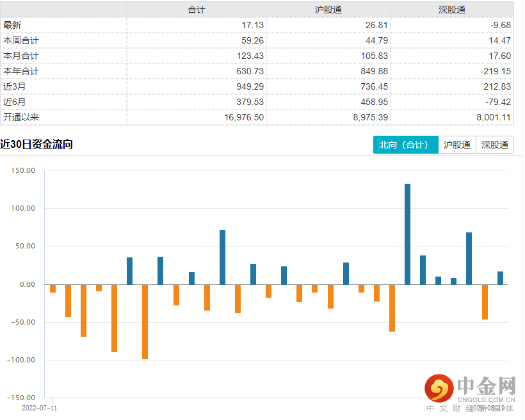Click the last blue bar at right end
The width and height of the screenshot is (525, 420).
pos(500,278)
